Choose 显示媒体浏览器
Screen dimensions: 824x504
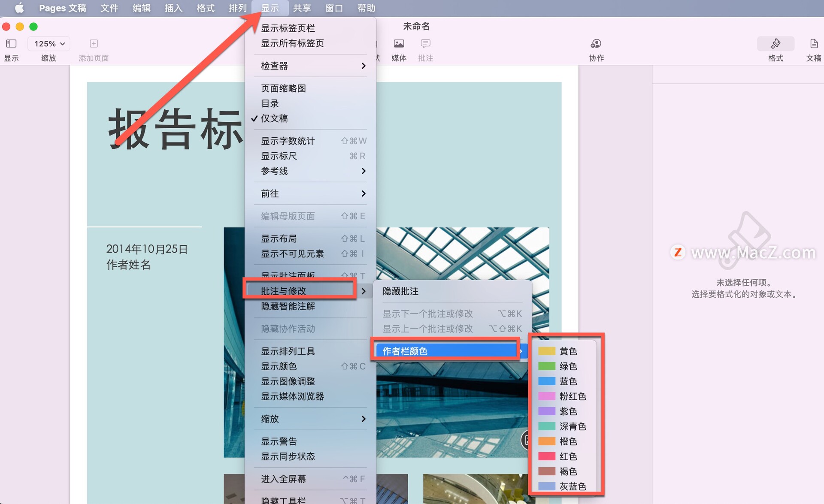point(310,396)
